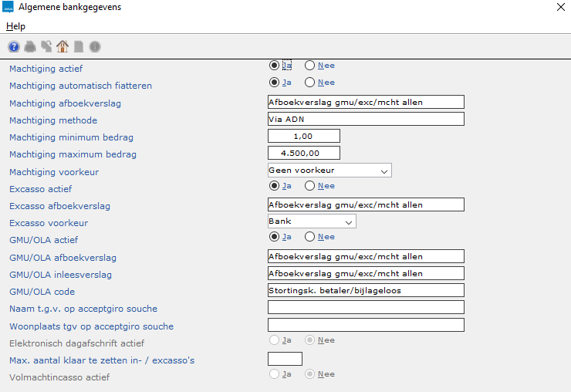Click the grey document page toolbar icon
Image resolution: width=571 pixels, height=392 pixels.
79,47
